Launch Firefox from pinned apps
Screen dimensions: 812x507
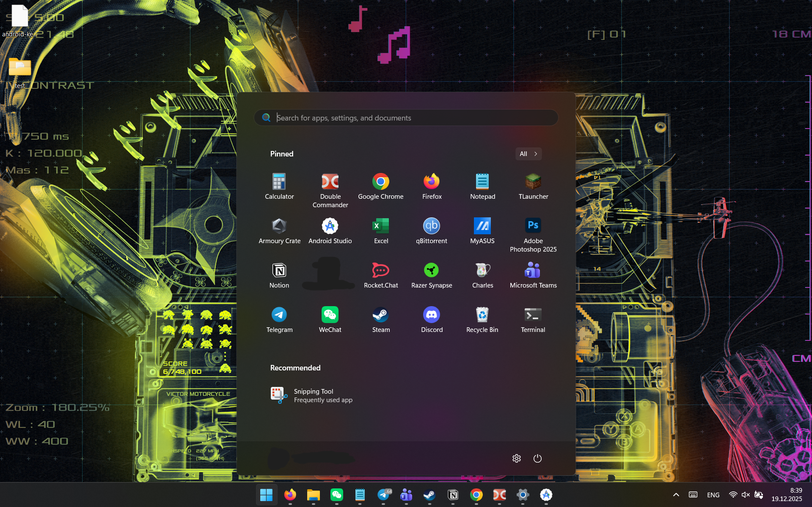432,186
